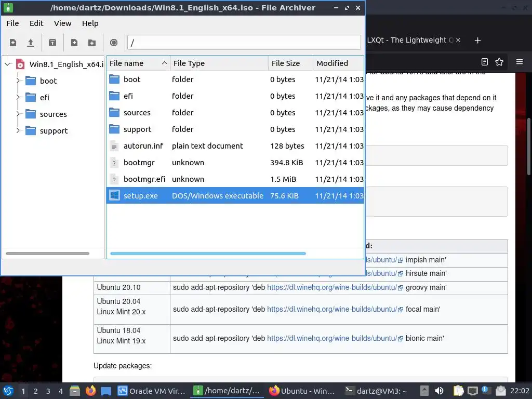The image size is (532, 399).
Task: Click the taskbar clock showing 22:02
Action: [x=520, y=391]
